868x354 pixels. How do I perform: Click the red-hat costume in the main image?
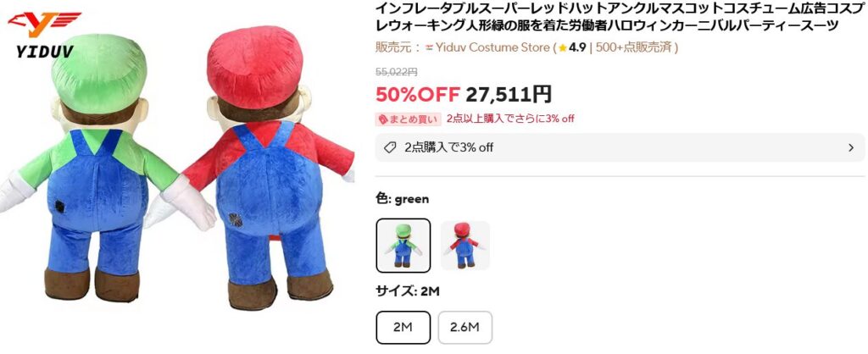(x=265, y=166)
